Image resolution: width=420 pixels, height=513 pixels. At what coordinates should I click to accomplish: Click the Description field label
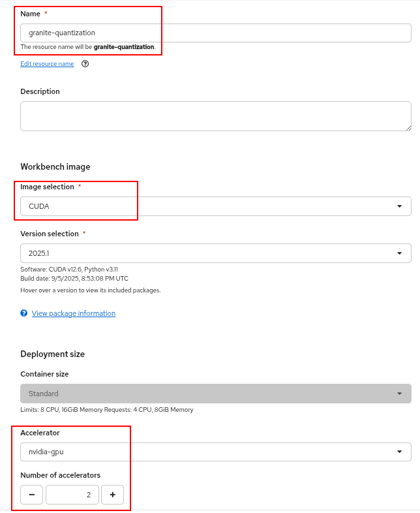(40, 91)
